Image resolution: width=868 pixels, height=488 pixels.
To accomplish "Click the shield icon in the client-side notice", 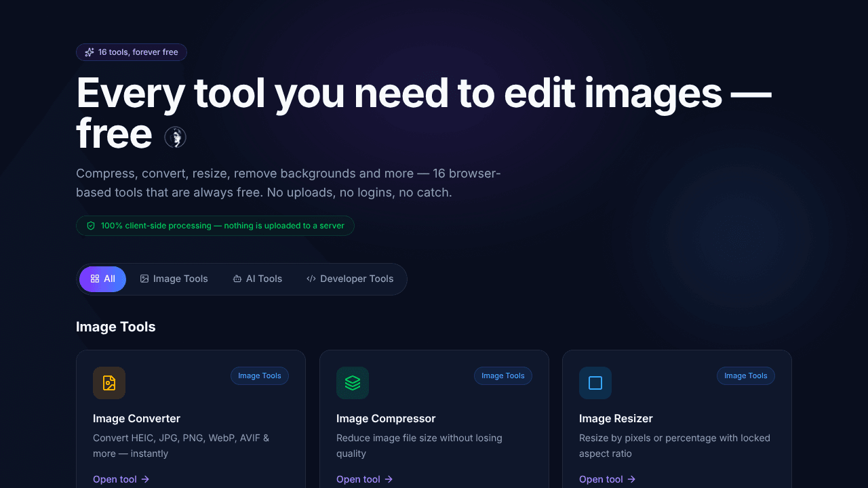I will coord(91,226).
